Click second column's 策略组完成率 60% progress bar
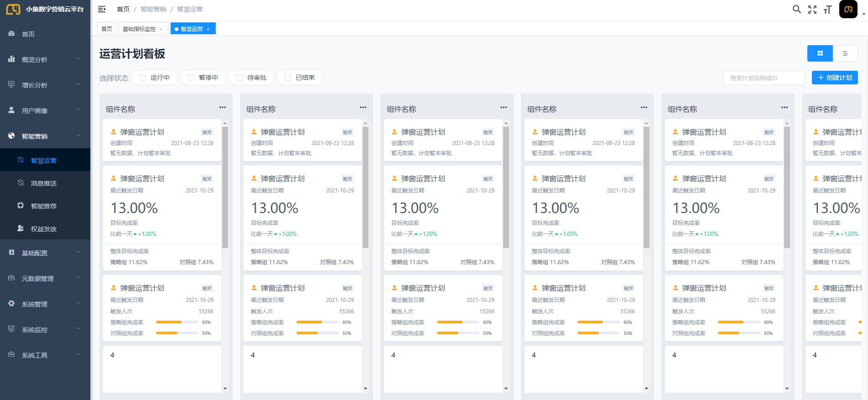 tap(317, 322)
